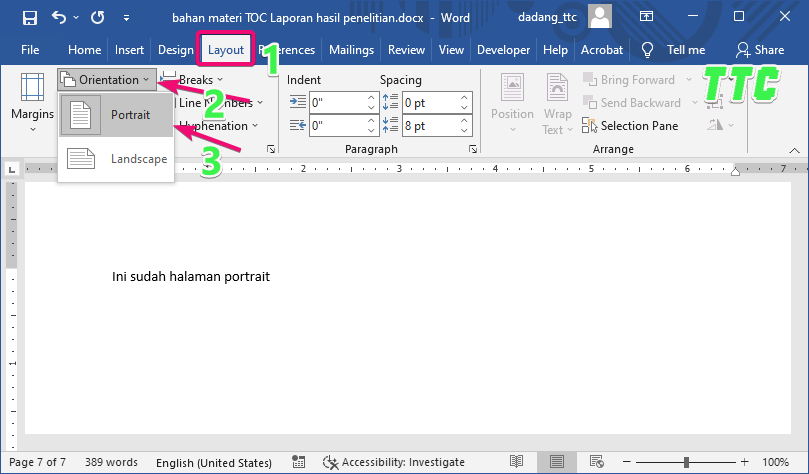Expand the Orientation dropdown
This screenshot has height=474, width=809.
106,80
